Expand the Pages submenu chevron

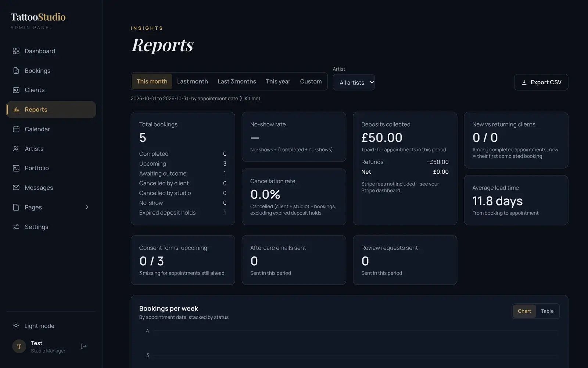[87, 207]
